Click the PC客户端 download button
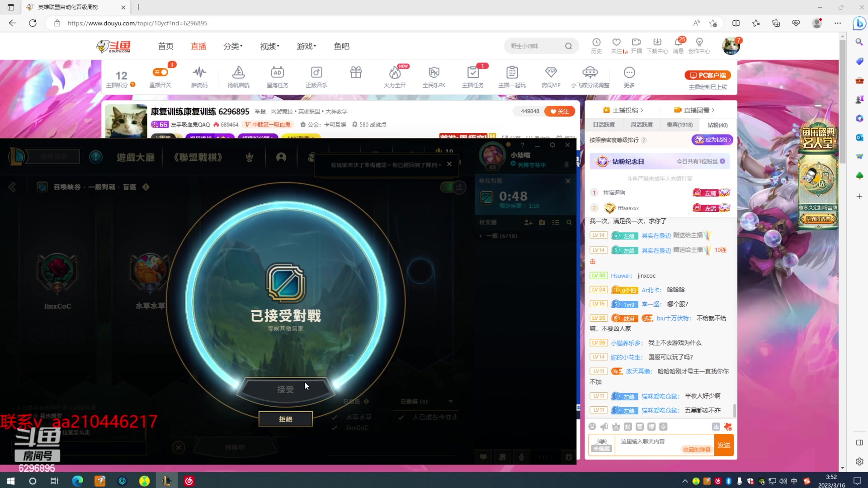The width and height of the screenshot is (868, 488). tap(708, 75)
